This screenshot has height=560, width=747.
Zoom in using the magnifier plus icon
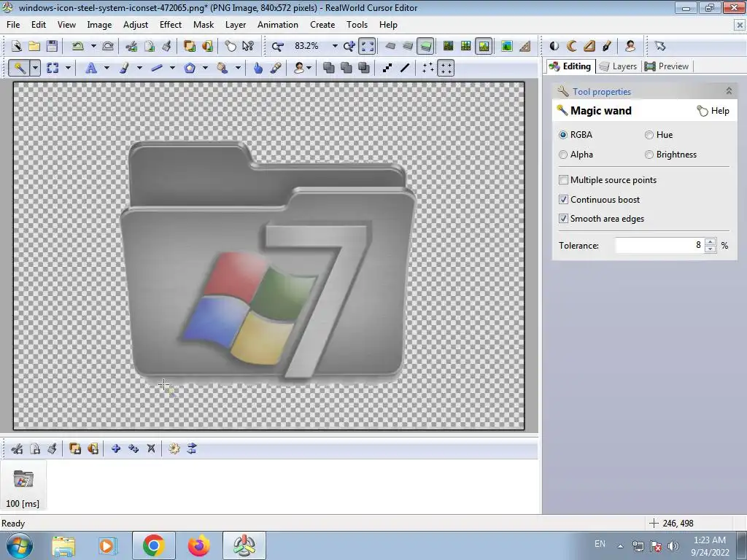coord(349,46)
